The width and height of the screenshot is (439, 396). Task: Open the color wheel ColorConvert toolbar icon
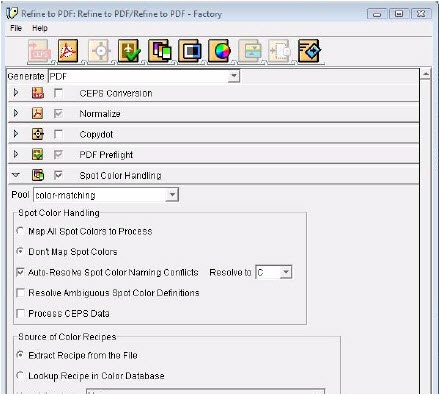click(x=219, y=51)
